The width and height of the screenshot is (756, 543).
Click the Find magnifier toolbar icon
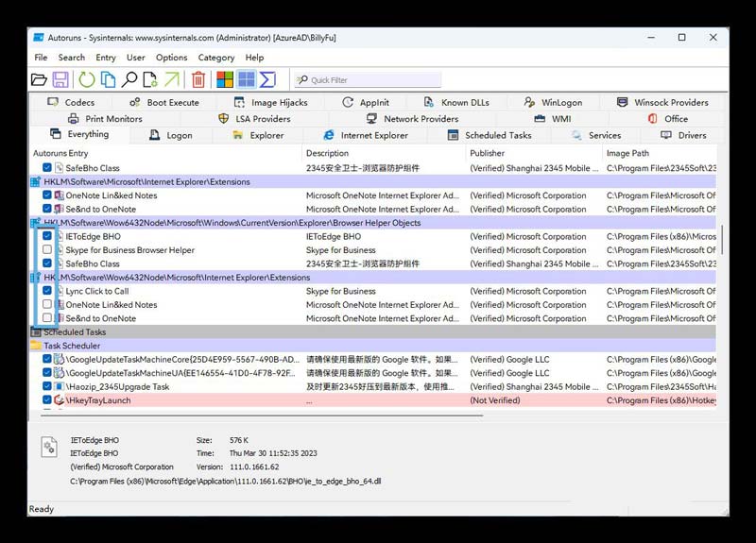129,79
